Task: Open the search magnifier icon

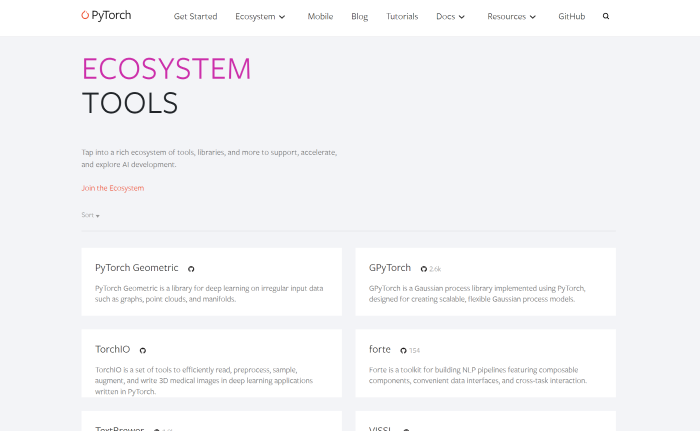Action: [606, 16]
